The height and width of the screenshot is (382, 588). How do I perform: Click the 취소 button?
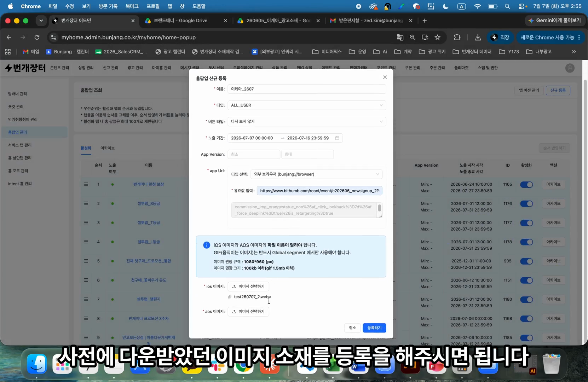[352, 328]
